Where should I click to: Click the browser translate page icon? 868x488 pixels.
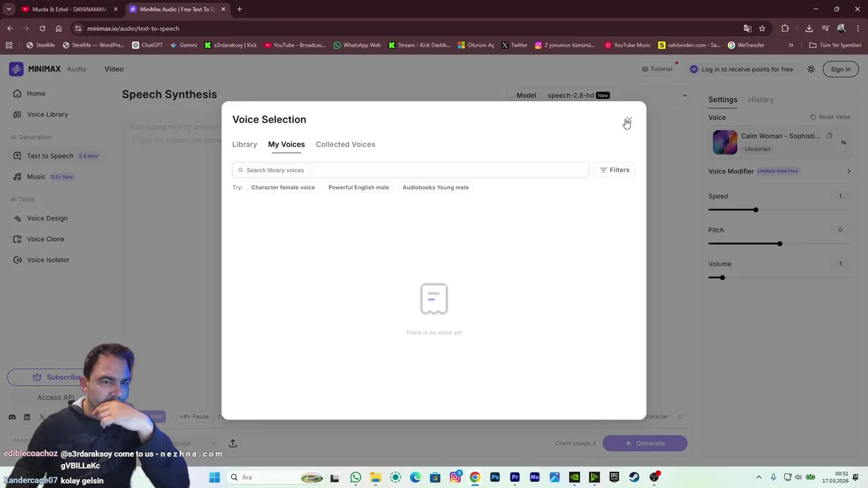pos(747,28)
